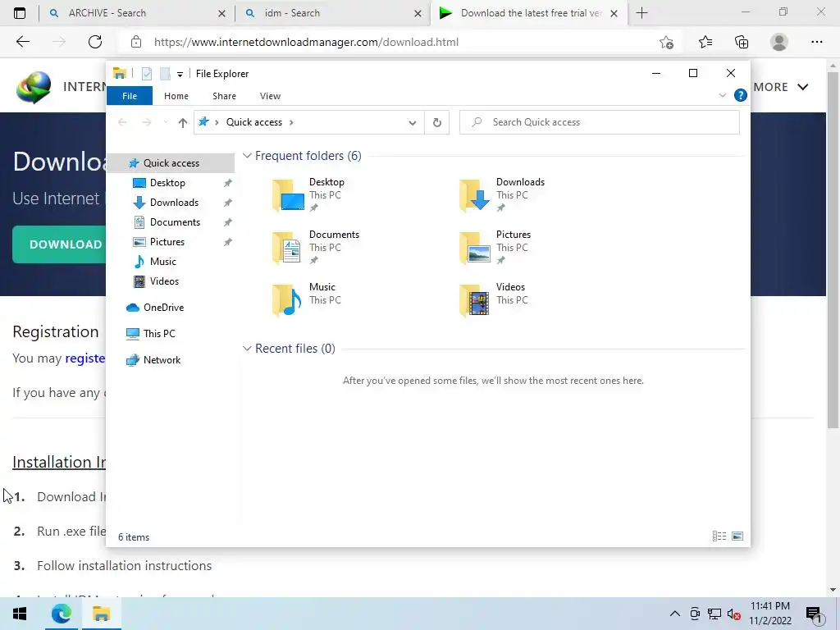The width and height of the screenshot is (840, 630).
Task: Select Videos in navigation pane
Action: [164, 281]
